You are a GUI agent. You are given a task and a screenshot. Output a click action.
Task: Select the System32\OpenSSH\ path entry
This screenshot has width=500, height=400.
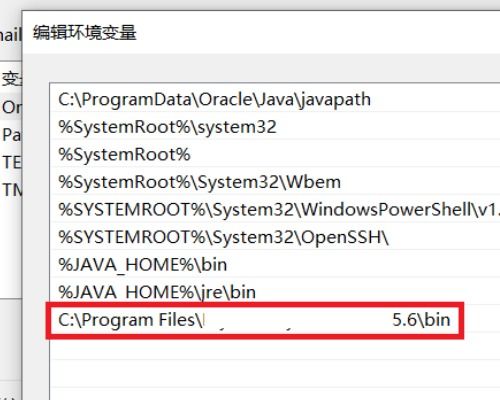click(275, 237)
